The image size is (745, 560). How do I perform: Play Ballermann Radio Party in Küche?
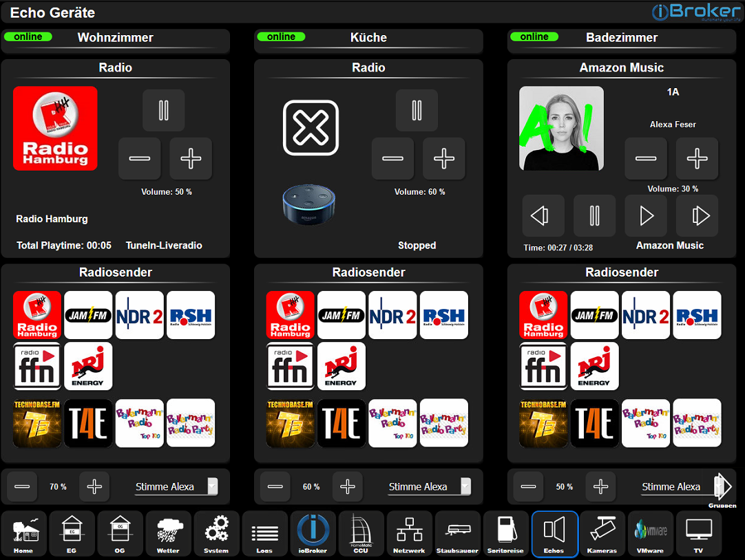(x=444, y=423)
